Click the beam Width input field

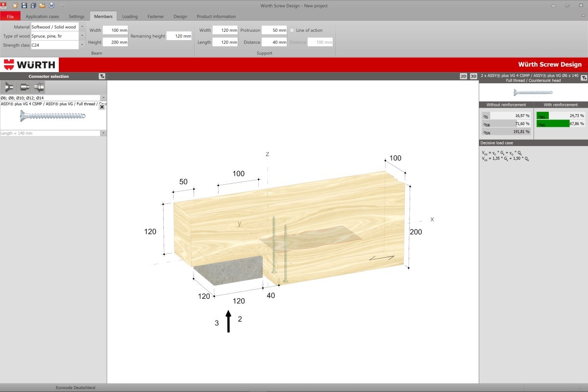point(115,30)
